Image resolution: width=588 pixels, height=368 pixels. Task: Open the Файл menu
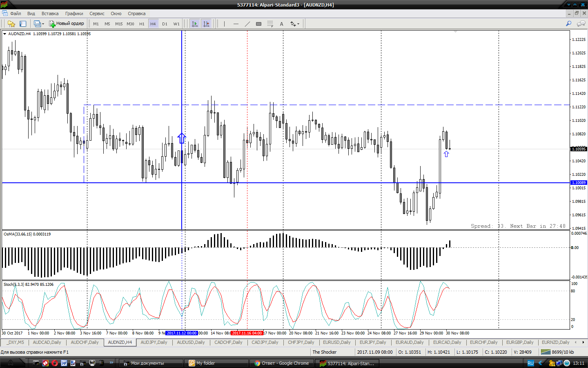click(x=16, y=13)
